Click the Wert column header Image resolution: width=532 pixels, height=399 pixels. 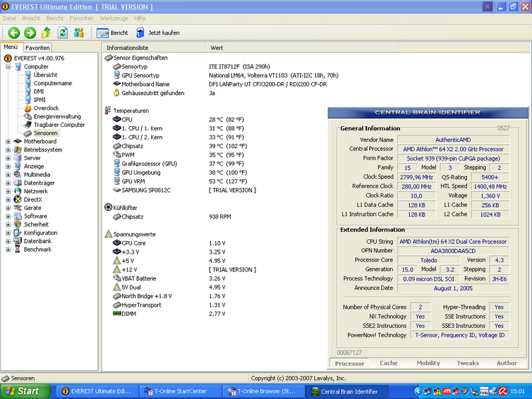coord(302,48)
